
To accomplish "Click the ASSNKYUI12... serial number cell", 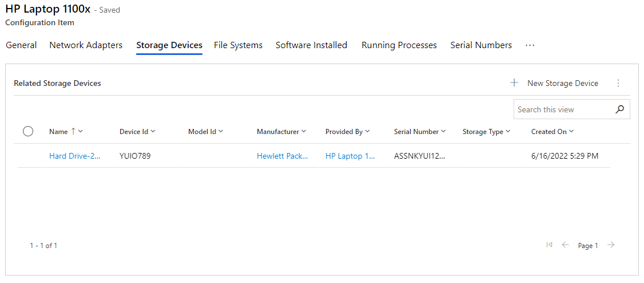I will click(x=420, y=156).
